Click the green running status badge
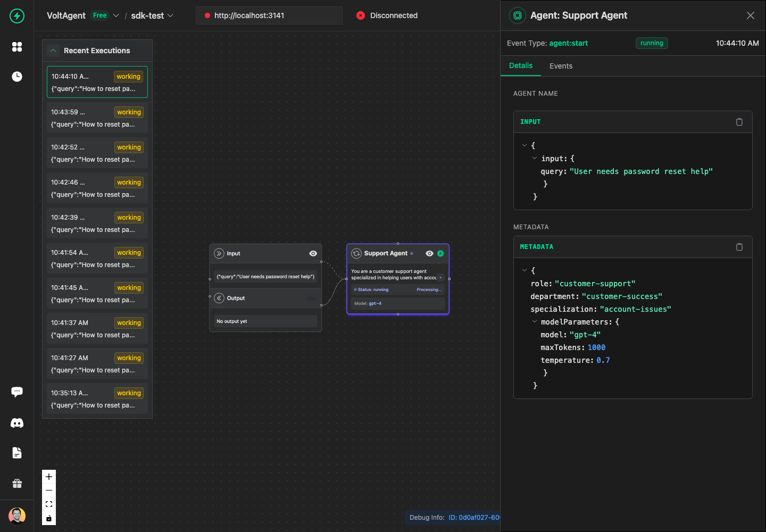This screenshot has width=766, height=532. click(x=652, y=43)
